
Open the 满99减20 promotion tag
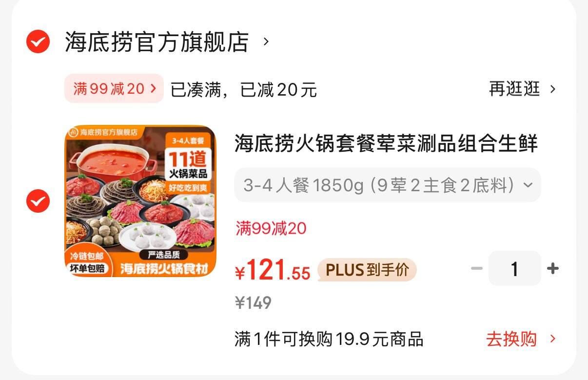[114, 88]
